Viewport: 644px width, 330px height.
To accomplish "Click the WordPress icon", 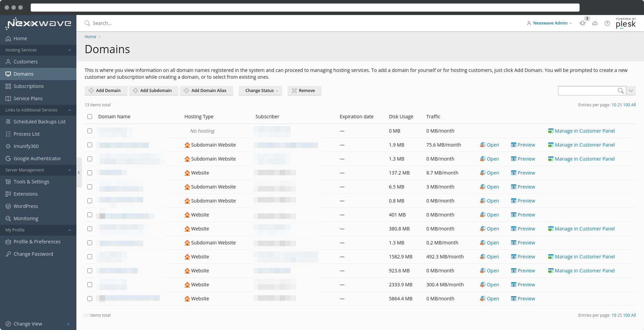I will pyautogui.click(x=8, y=206).
